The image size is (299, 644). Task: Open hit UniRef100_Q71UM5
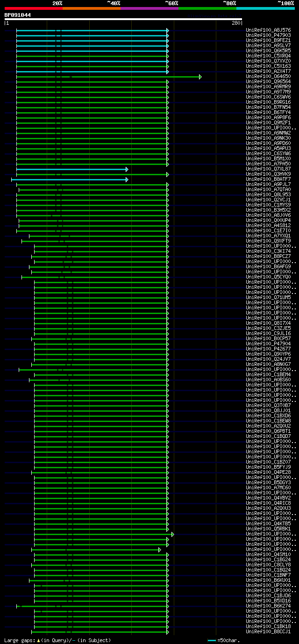(x=268, y=298)
